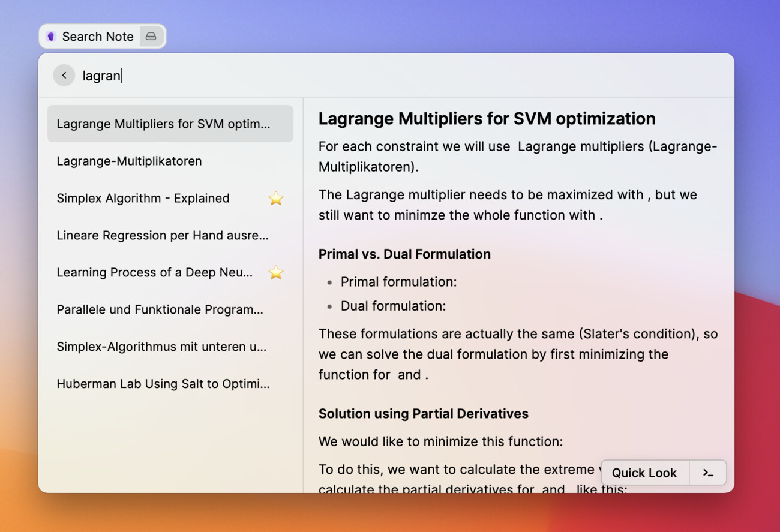This screenshot has height=532, width=780.
Task: Select Simplex-Algorithmus mit unteren u... result
Action: pos(161,347)
